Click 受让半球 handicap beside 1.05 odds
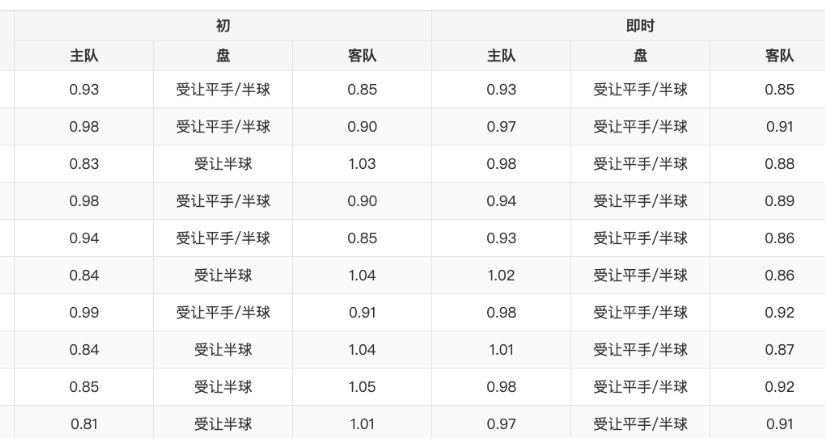 [223, 387]
